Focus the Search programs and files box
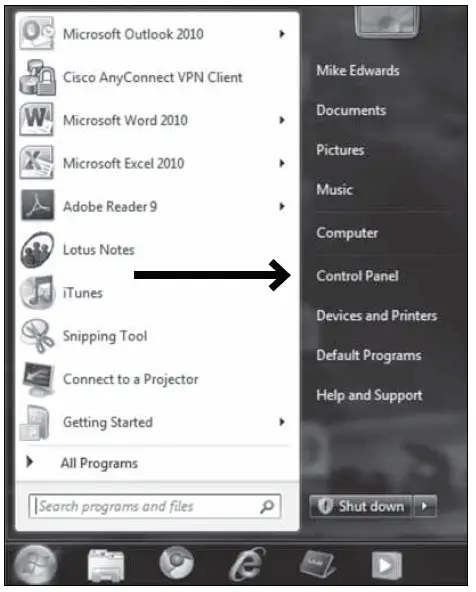The image size is (476, 592). (155, 506)
